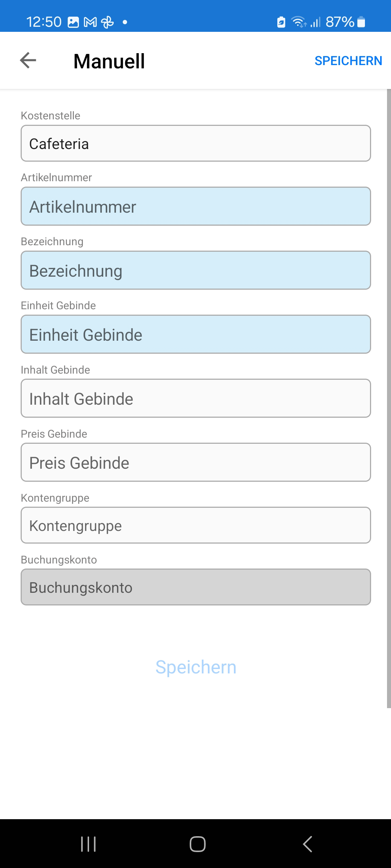The height and width of the screenshot is (868, 391).
Task: Enter the Preis Gebinde field
Action: (195, 463)
